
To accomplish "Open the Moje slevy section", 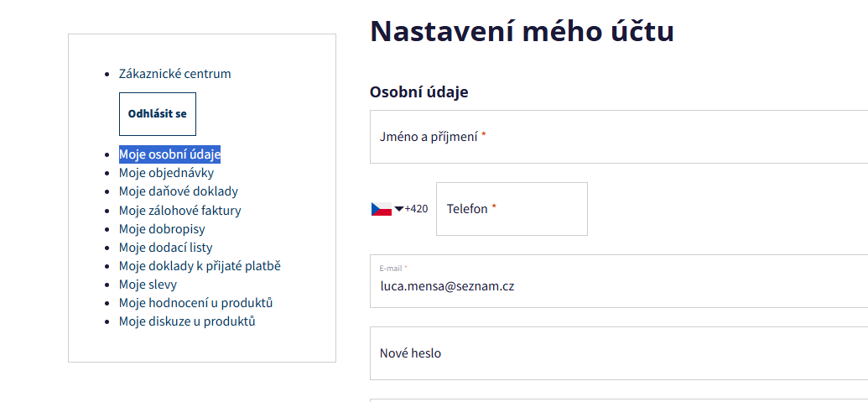I will tap(148, 285).
